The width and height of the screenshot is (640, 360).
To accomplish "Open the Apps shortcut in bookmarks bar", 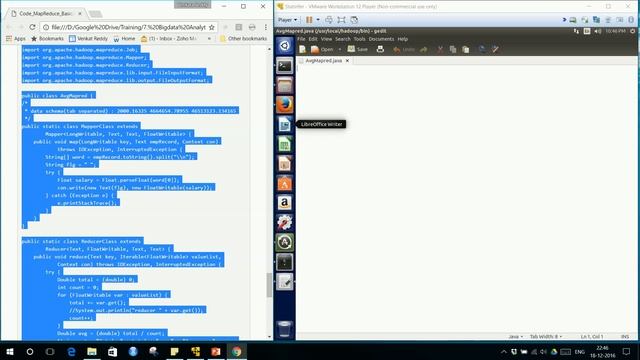I will click(16, 38).
